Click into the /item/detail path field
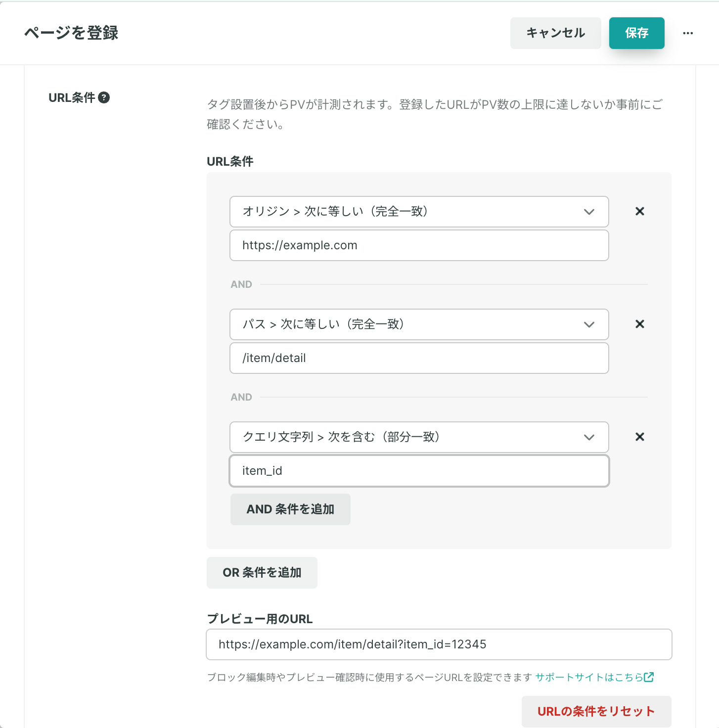The width and height of the screenshot is (719, 728). (419, 358)
